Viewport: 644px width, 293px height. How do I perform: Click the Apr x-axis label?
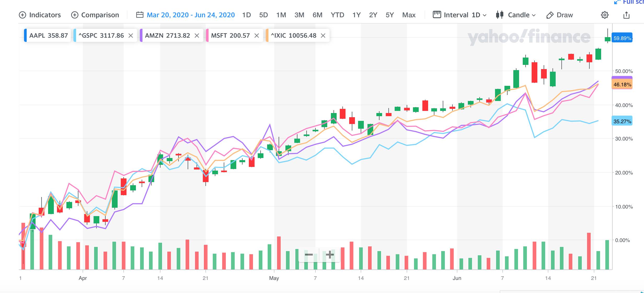point(83,278)
